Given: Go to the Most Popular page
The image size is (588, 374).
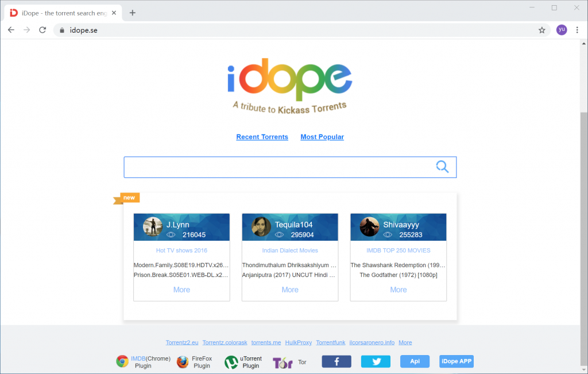Looking at the screenshot, I should (322, 137).
